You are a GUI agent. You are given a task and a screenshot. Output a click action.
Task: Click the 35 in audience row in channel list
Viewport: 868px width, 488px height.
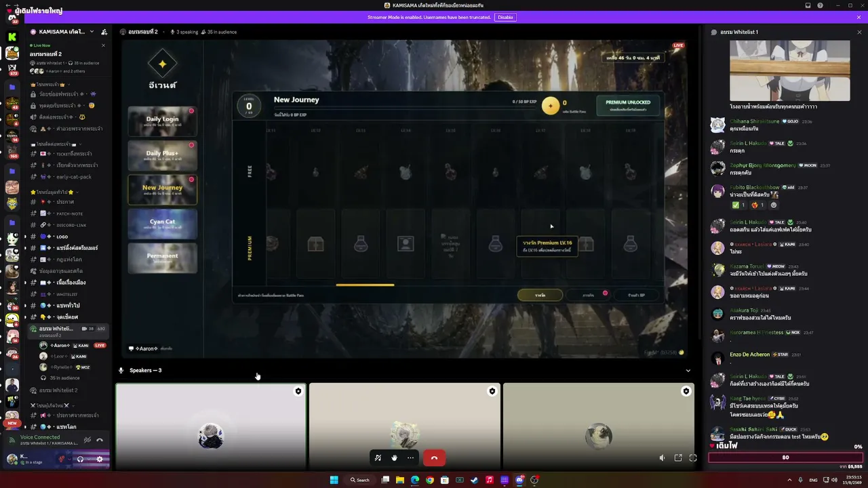(65, 378)
